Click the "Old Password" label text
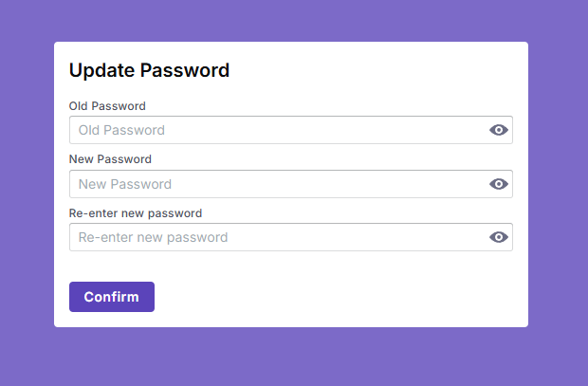The image size is (588, 386). coord(107,106)
